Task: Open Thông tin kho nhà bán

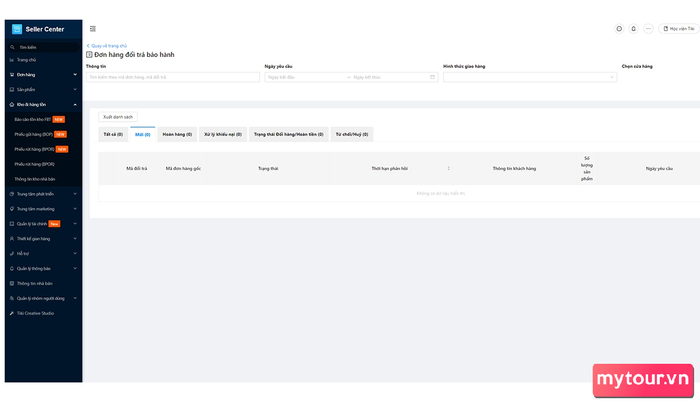Action: [35, 179]
